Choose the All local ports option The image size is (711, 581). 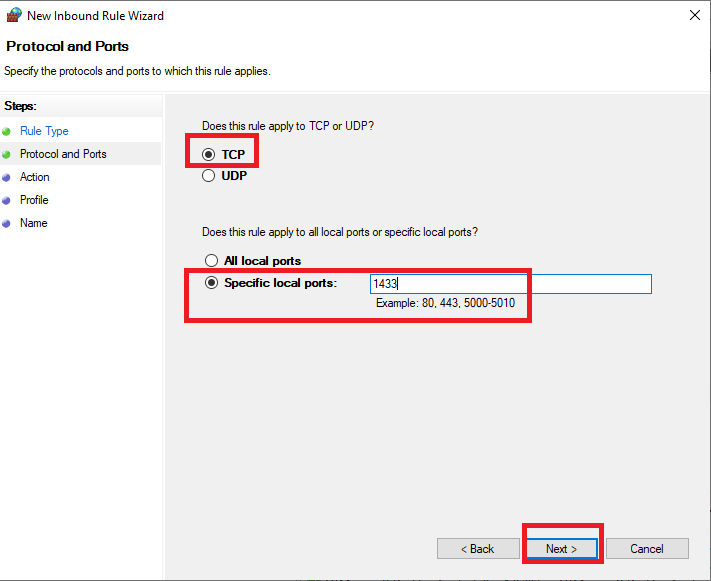tap(211, 260)
